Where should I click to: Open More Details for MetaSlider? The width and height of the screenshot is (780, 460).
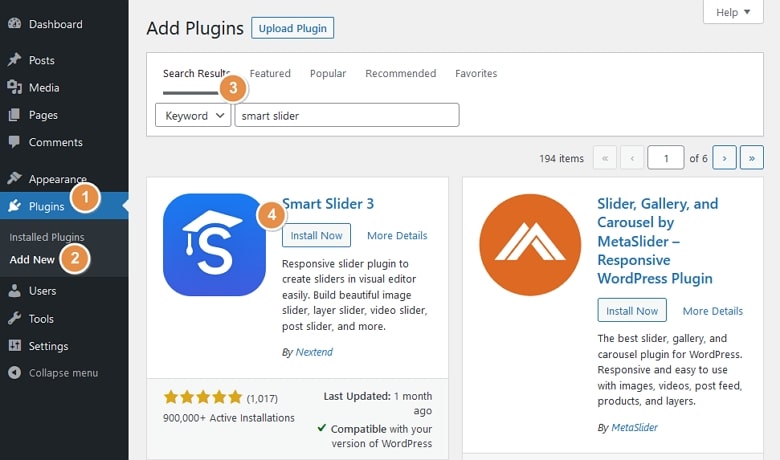coord(712,311)
